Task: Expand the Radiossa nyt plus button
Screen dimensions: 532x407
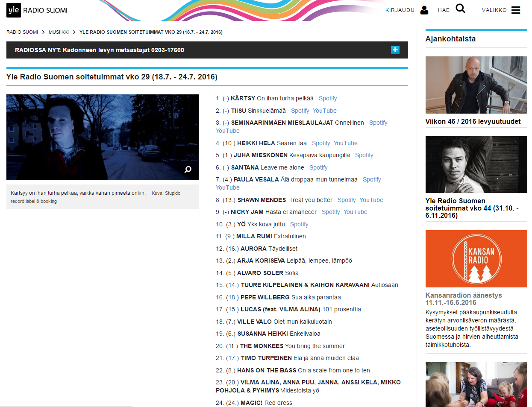Action: pos(395,50)
